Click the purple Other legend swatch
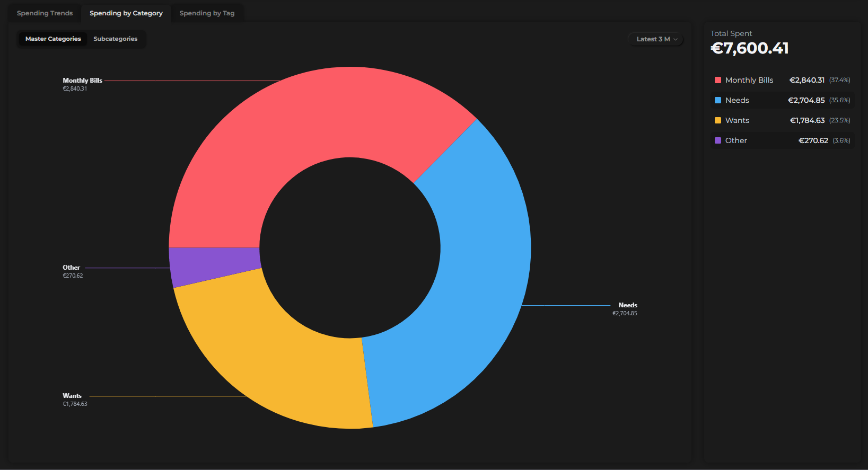This screenshot has height=470, width=868. 718,140
